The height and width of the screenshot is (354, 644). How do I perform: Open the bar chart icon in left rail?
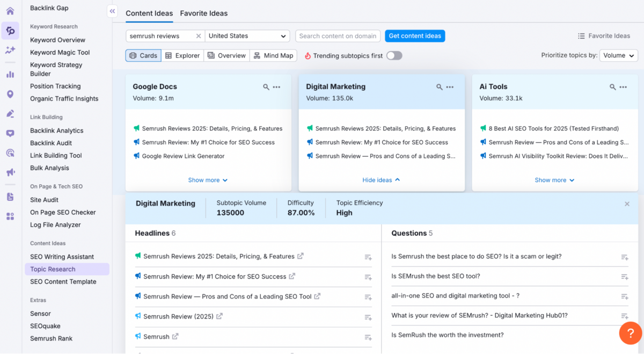[x=10, y=74]
